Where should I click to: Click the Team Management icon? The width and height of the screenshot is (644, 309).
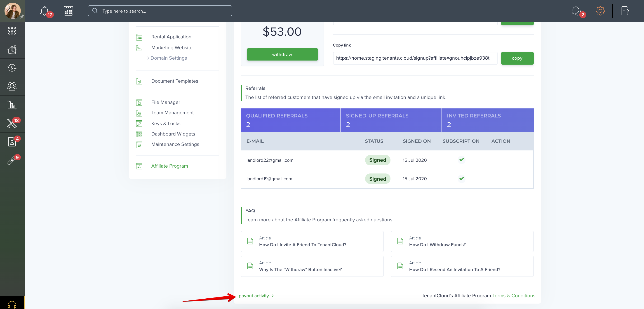coord(139,113)
